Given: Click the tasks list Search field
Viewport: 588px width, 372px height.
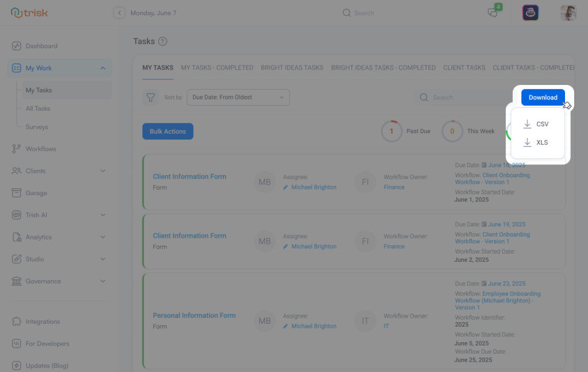Looking at the screenshot, I should (x=465, y=98).
